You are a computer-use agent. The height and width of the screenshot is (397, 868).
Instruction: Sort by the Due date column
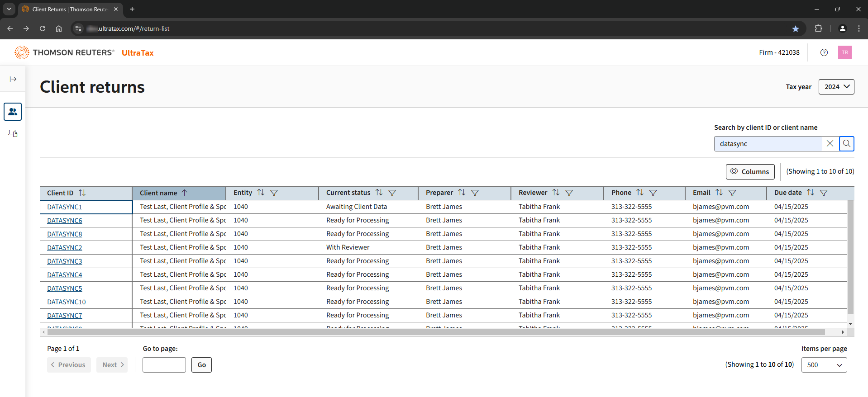coord(810,193)
